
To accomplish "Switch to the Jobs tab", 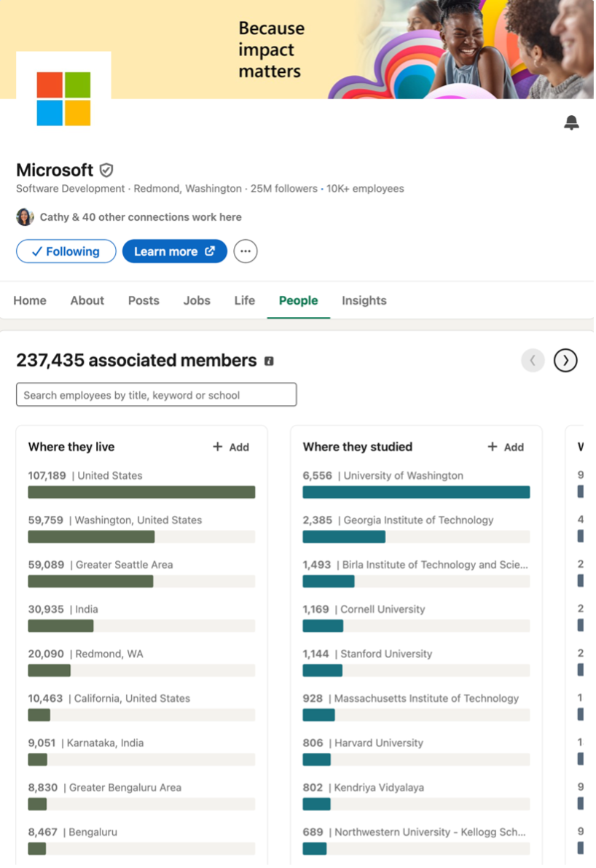I will (196, 300).
